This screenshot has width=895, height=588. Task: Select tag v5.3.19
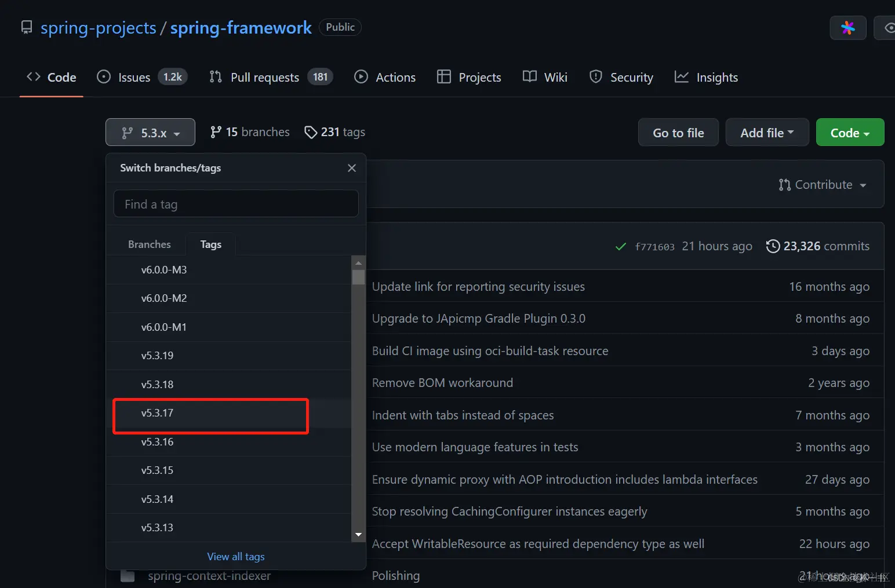click(229, 356)
